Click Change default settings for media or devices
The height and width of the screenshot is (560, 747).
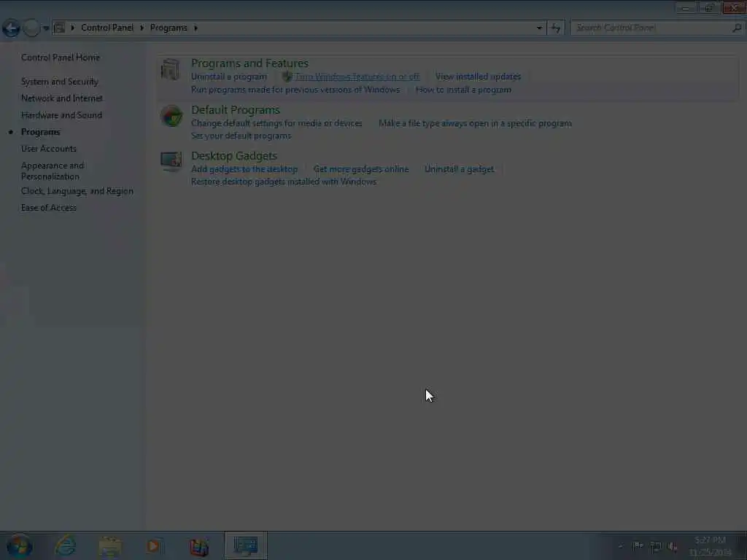click(x=276, y=123)
